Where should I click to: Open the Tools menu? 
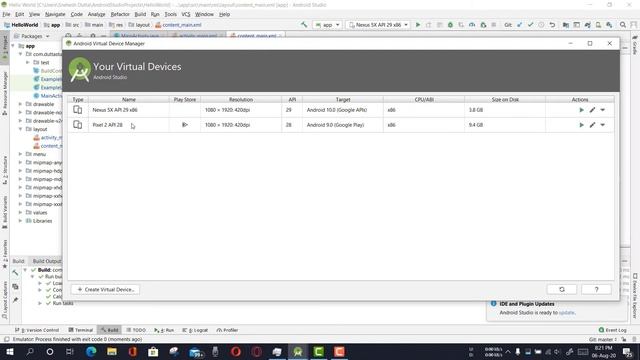171,14
